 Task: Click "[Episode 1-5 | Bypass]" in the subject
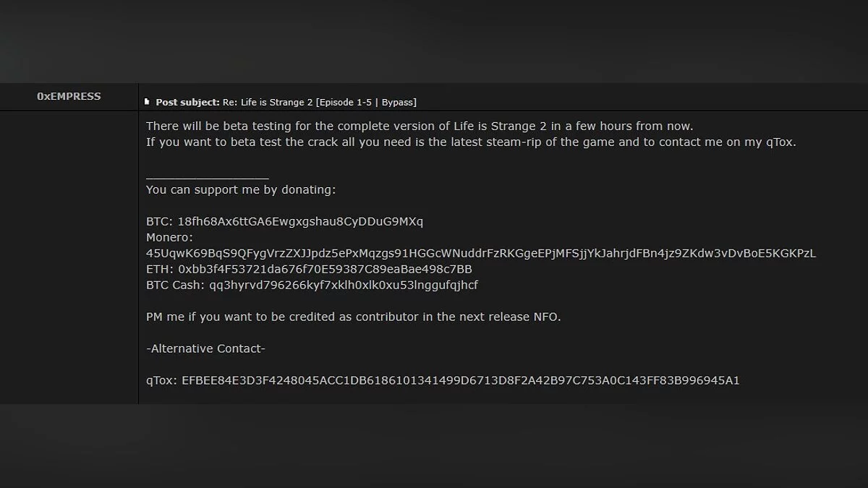366,102
